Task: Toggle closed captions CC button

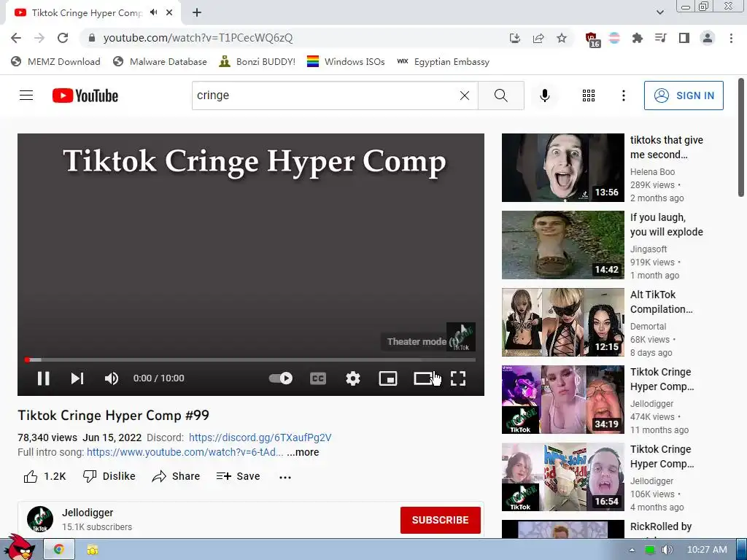Action: 318,378
